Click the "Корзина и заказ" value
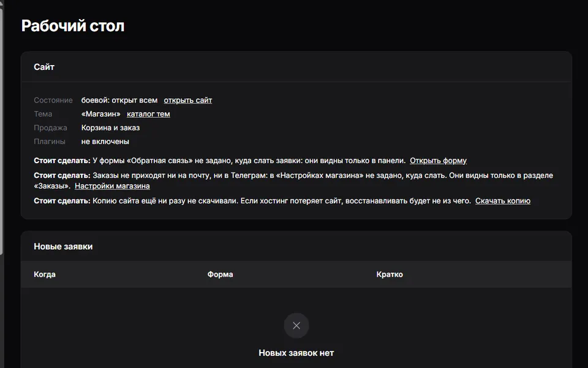The height and width of the screenshot is (368, 588). click(x=110, y=128)
